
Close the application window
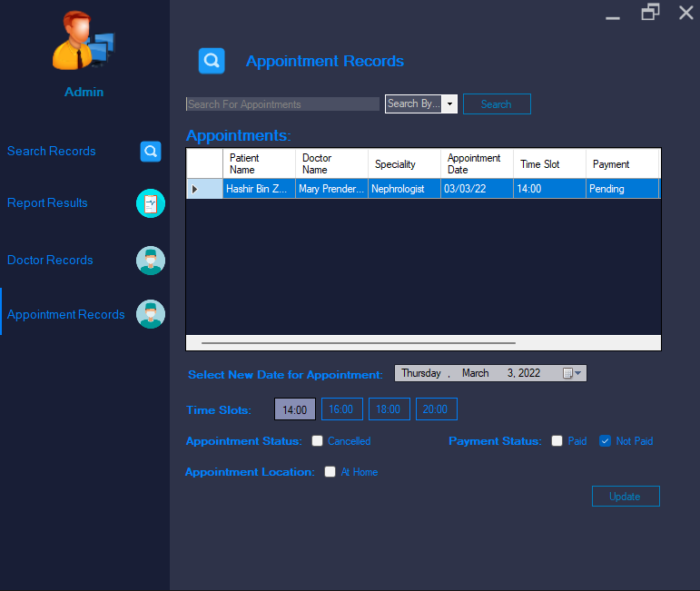[x=686, y=13]
